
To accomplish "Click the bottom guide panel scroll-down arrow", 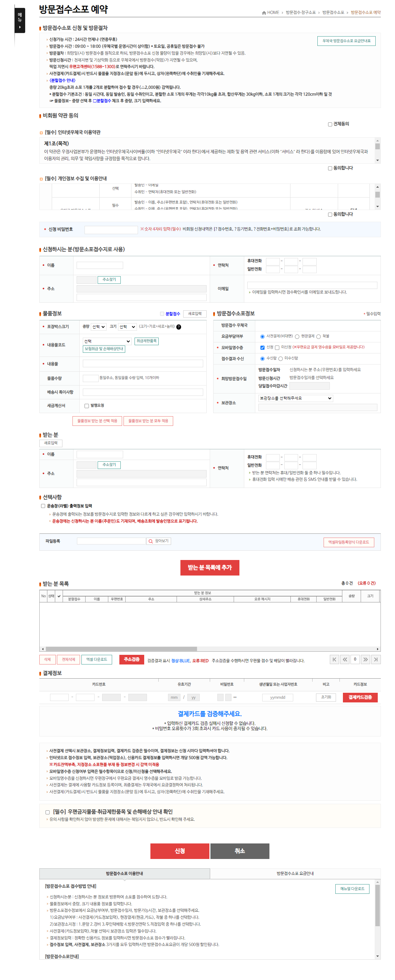I will pos(377,956).
